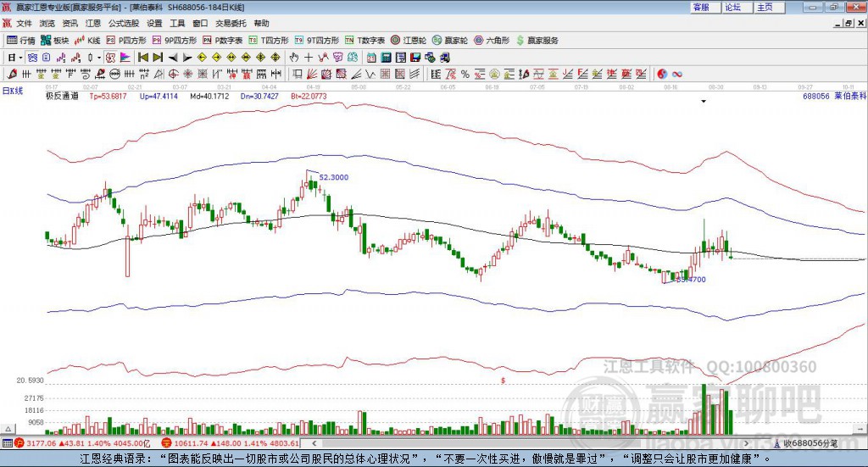This screenshot has height=467, width=868.
Task: Expand candlestick style dropdown arrow
Action: coord(99,58)
